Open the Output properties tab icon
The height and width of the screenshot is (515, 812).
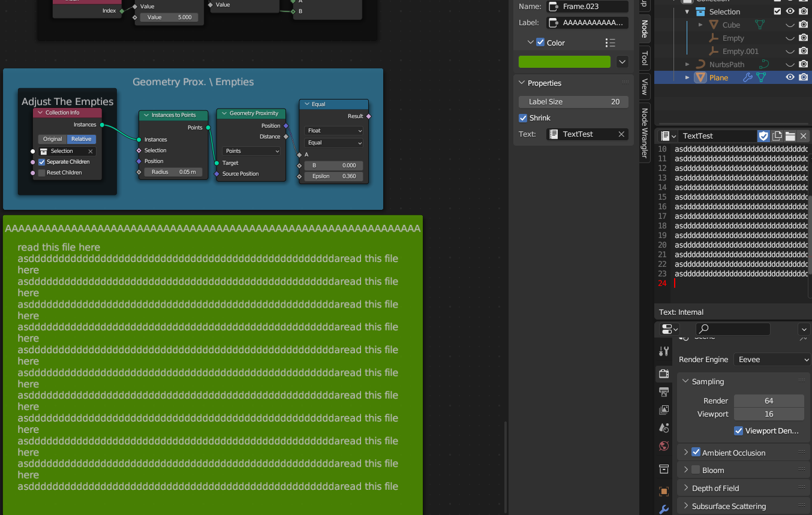pyautogui.click(x=664, y=392)
